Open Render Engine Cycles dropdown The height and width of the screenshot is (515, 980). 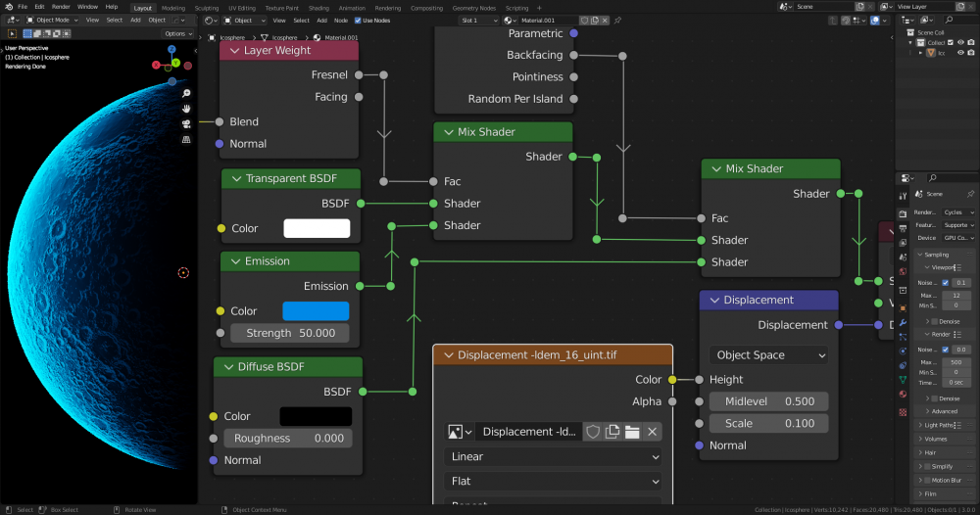(958, 212)
